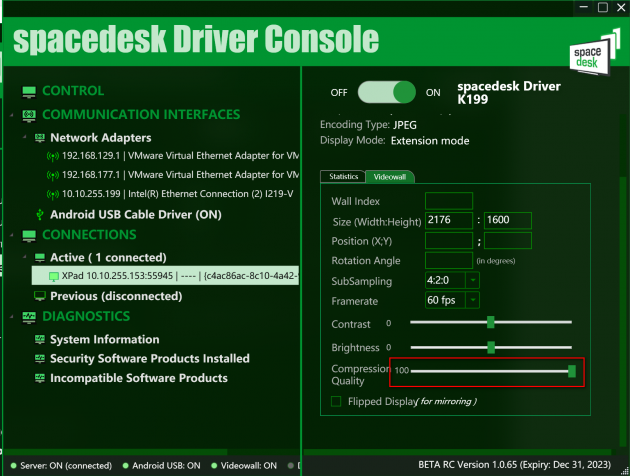630x476 pixels.
Task: Collapse the Active connections tree node
Action: 24,258
